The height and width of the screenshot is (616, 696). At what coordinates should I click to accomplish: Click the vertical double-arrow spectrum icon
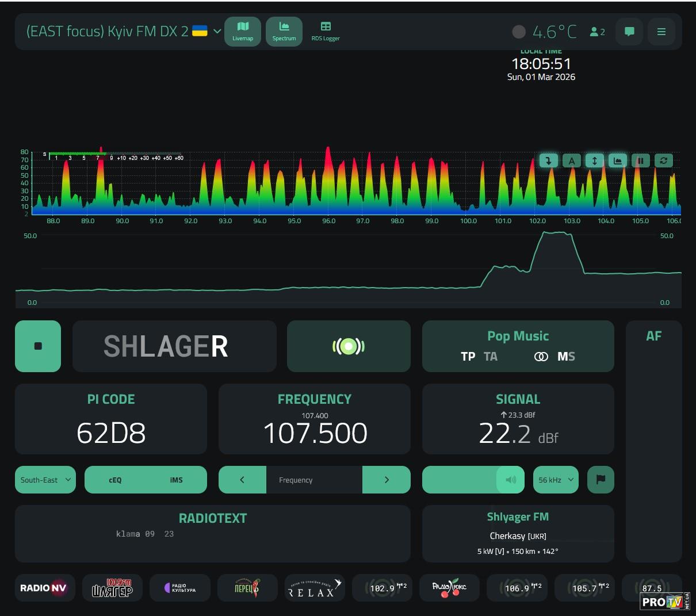coord(594,161)
